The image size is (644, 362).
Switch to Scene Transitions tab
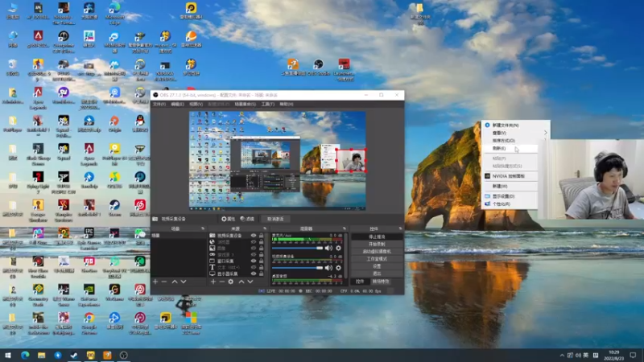point(381,282)
